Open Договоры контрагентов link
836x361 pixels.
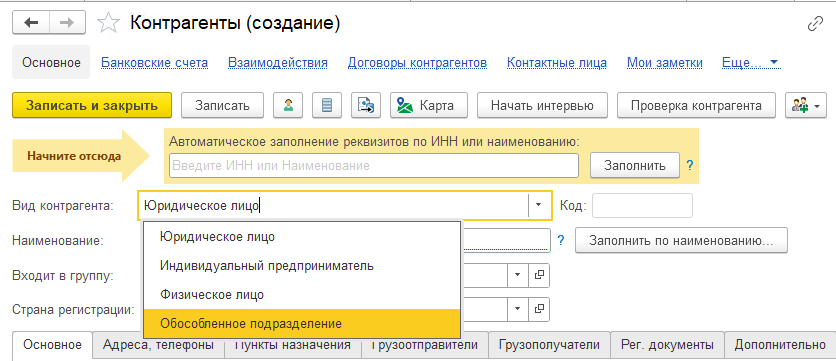coord(417,63)
